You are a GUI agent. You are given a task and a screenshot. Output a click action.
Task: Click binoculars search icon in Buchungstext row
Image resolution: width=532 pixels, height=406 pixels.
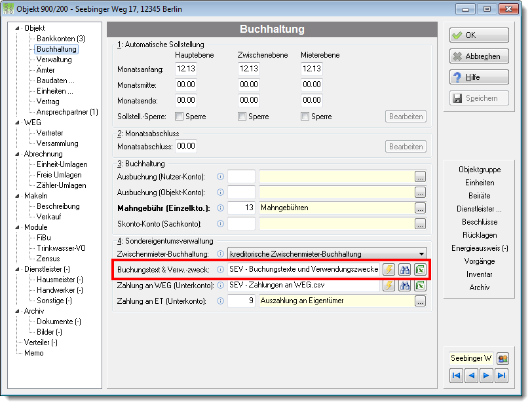pos(404,270)
